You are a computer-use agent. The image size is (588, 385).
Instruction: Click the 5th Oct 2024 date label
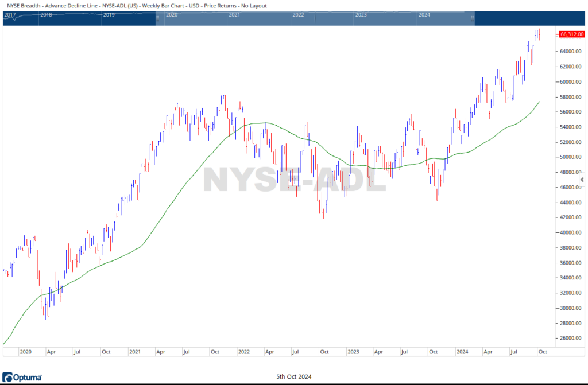click(x=293, y=377)
